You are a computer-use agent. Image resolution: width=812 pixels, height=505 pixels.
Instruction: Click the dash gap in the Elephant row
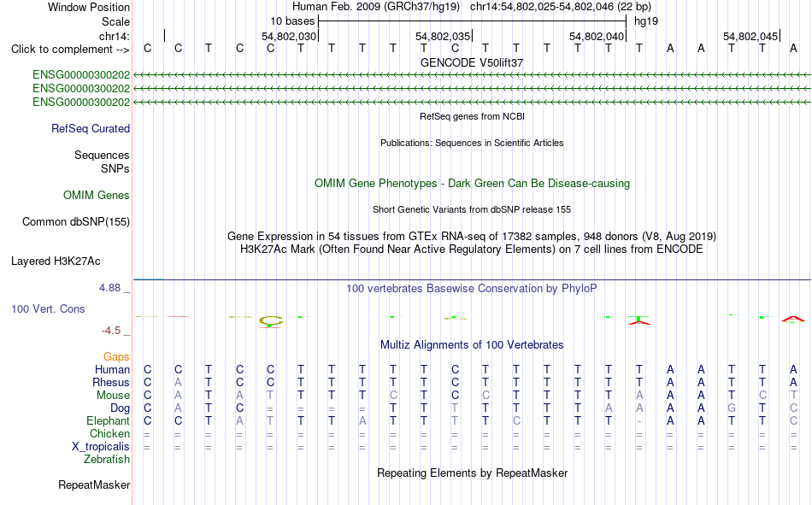click(x=639, y=421)
